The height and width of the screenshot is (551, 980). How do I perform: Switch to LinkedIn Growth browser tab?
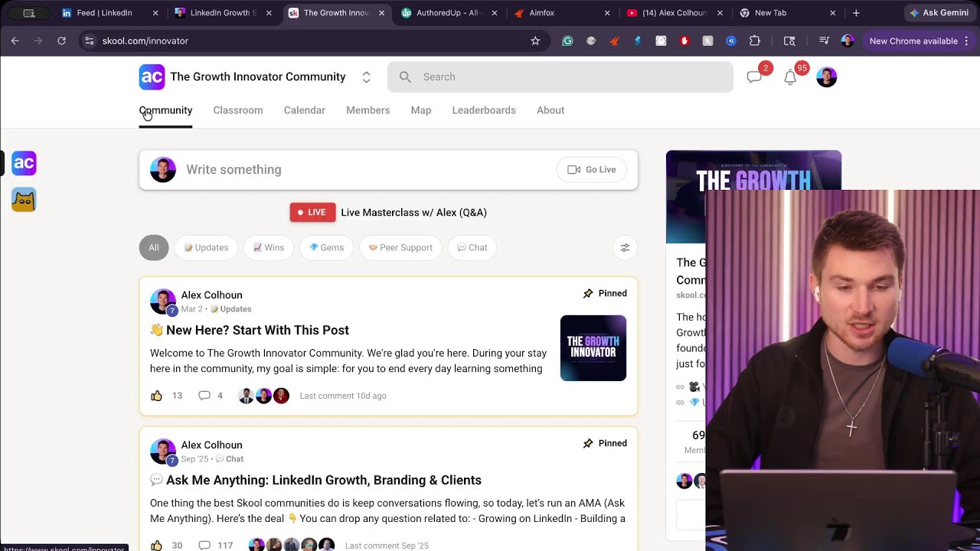[223, 13]
